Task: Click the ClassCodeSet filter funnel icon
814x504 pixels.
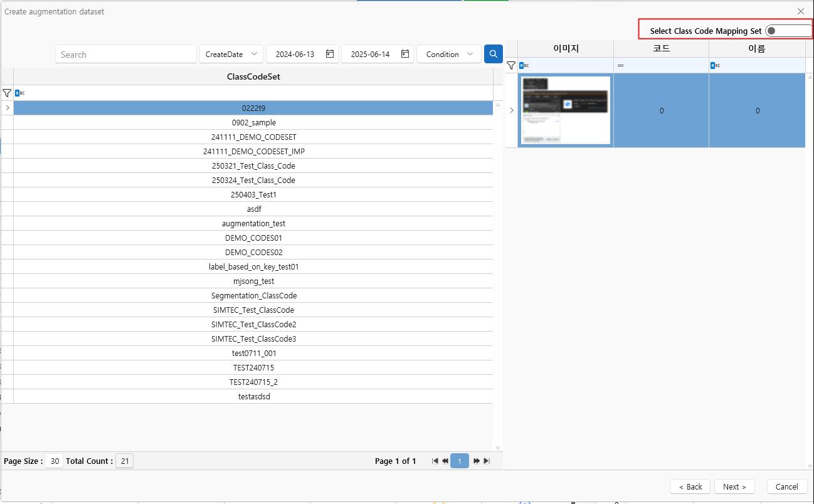Action: pyautogui.click(x=7, y=93)
